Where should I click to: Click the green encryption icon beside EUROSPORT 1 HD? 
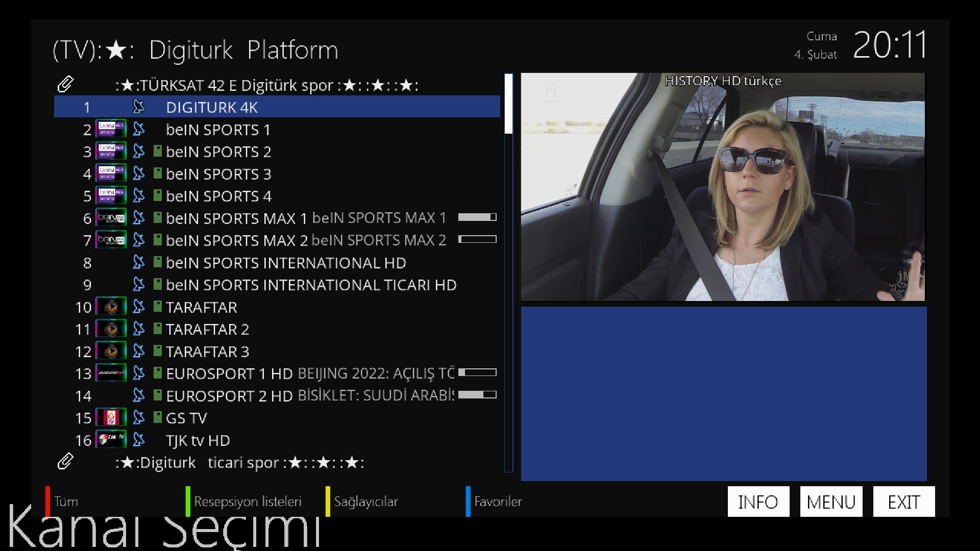[158, 373]
